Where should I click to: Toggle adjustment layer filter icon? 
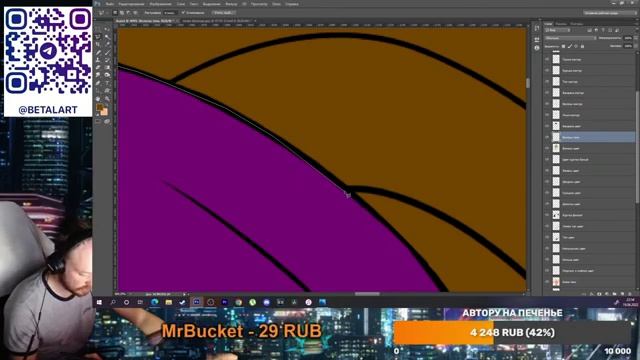pos(596,30)
